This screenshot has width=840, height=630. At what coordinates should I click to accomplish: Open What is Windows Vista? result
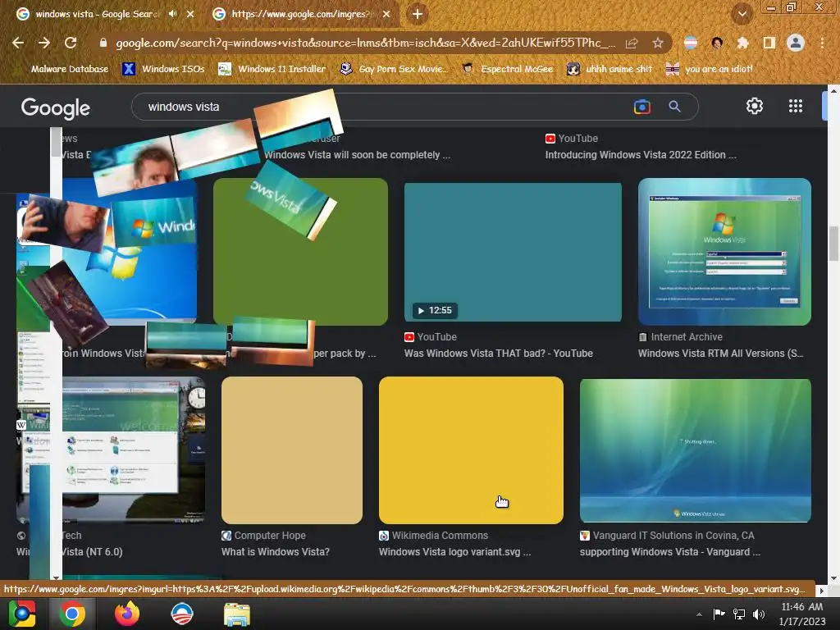click(276, 551)
